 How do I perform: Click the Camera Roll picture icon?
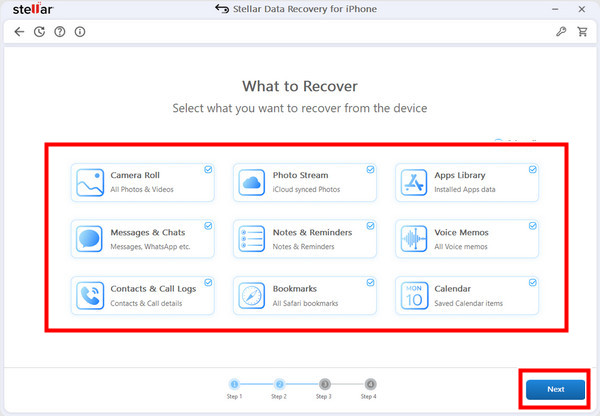(90, 183)
